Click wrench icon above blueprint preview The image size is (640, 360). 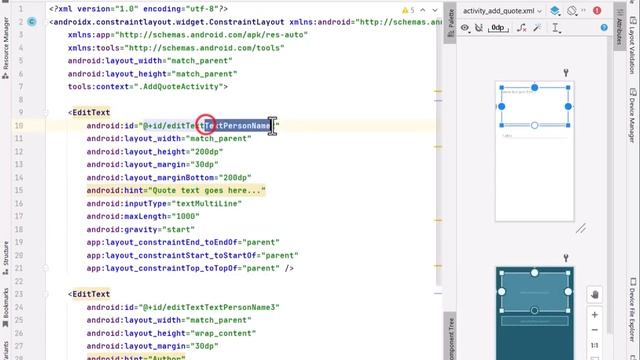566,258
